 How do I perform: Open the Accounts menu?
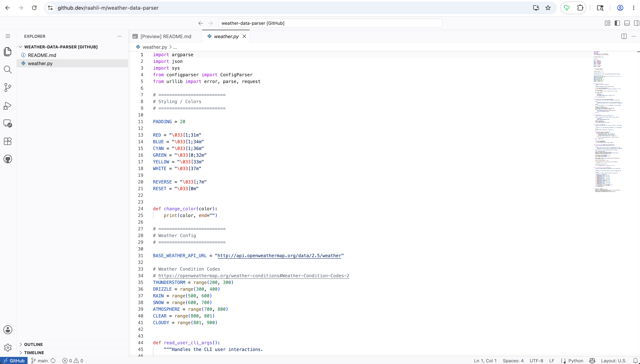[x=8, y=330]
